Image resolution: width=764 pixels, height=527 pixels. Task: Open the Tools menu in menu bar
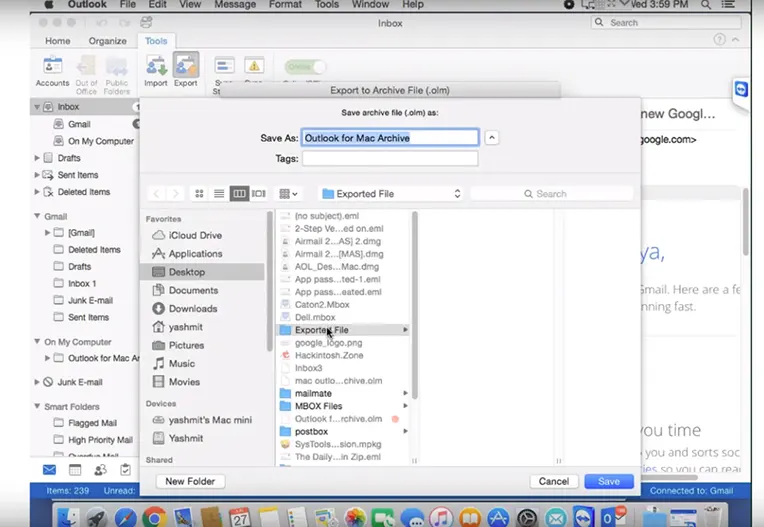click(326, 4)
